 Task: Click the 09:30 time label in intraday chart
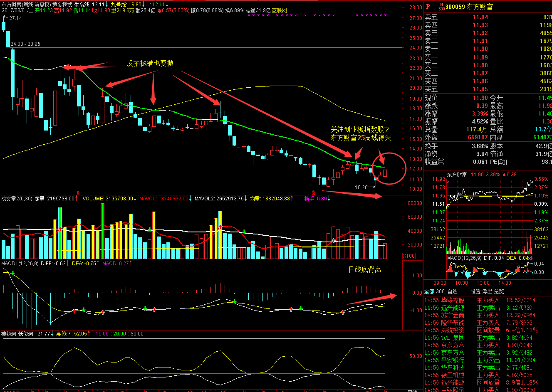click(440, 283)
